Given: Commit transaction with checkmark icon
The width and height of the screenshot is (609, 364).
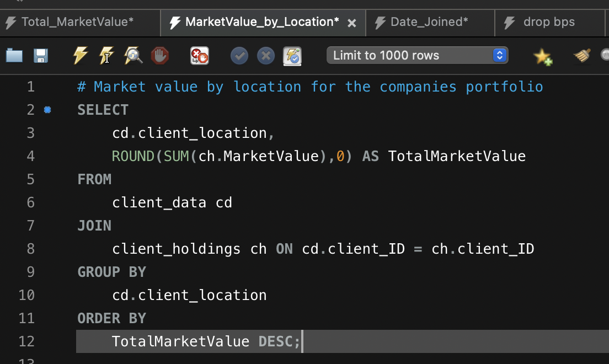Looking at the screenshot, I should (239, 56).
